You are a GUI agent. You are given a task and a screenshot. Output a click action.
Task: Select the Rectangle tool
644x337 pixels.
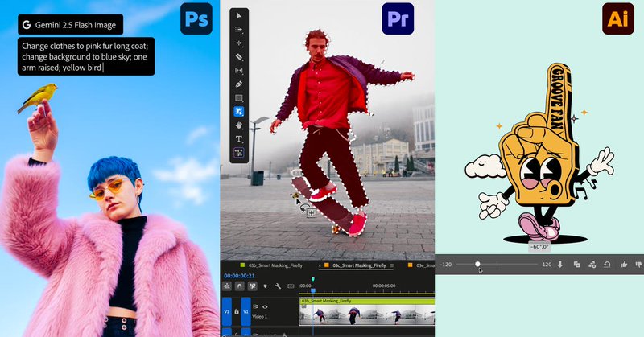pyautogui.click(x=238, y=98)
